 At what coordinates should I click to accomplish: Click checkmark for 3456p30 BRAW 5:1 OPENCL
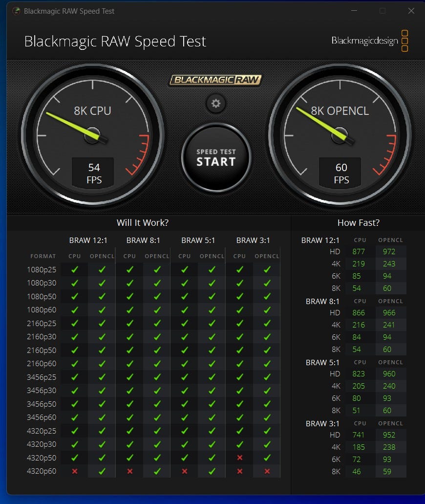tap(212, 391)
